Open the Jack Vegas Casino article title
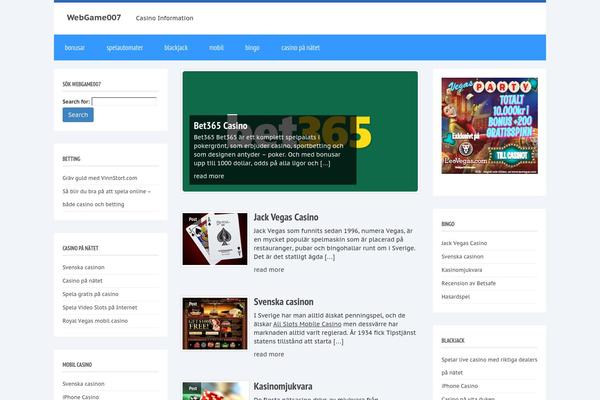Image resolution: width=600 pixels, height=400 pixels. pyautogui.click(x=286, y=217)
